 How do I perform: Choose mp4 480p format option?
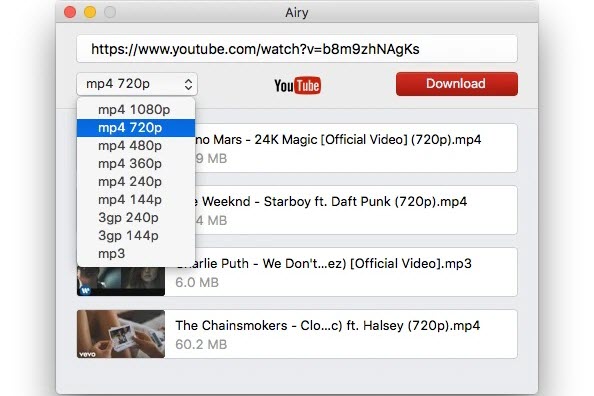[136, 146]
